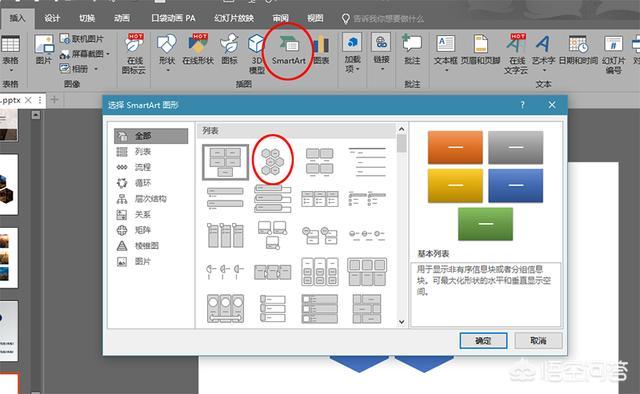Open the SmartArt tool in ribbon

289,51
